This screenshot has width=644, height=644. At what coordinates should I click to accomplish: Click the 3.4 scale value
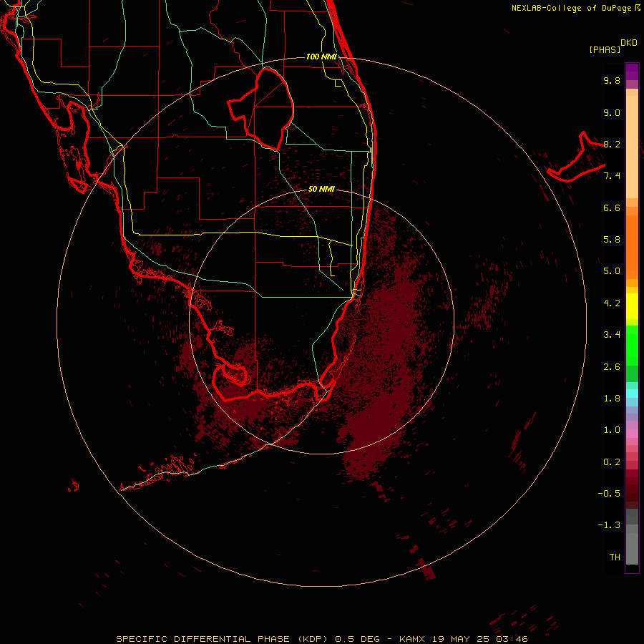click(x=612, y=335)
